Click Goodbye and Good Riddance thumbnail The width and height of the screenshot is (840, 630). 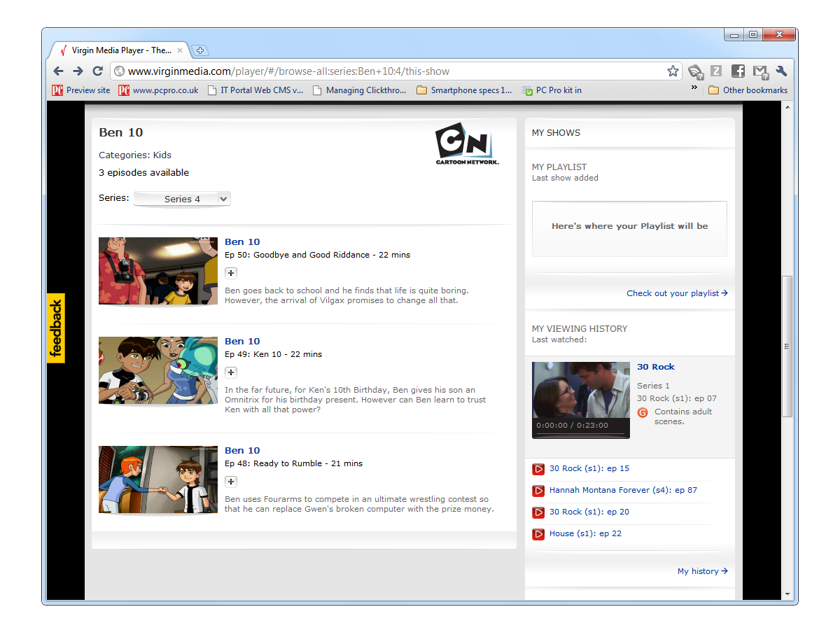pyautogui.click(x=158, y=271)
